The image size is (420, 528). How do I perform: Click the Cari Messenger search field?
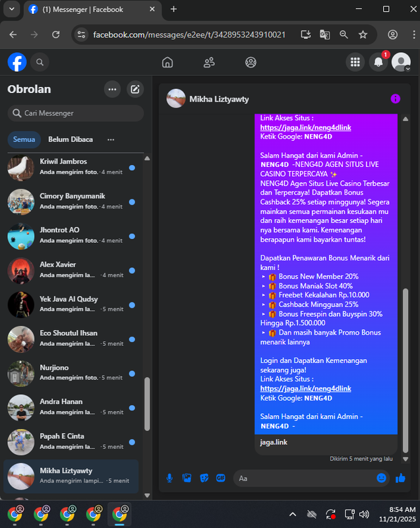point(76,113)
